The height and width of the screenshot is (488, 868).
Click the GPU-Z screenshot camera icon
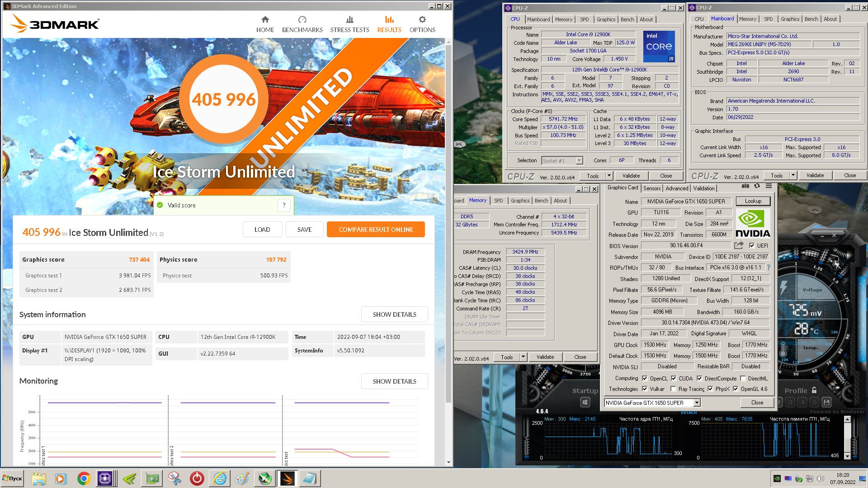[745, 186]
